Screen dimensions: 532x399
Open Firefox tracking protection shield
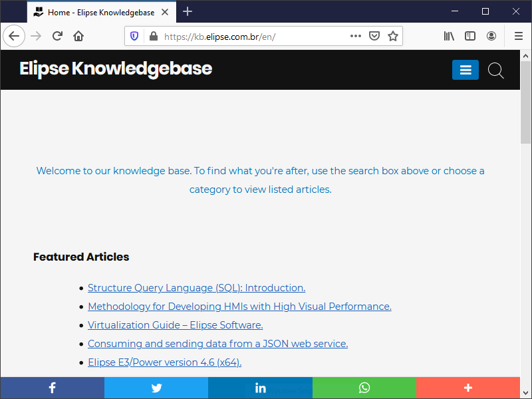click(x=134, y=36)
